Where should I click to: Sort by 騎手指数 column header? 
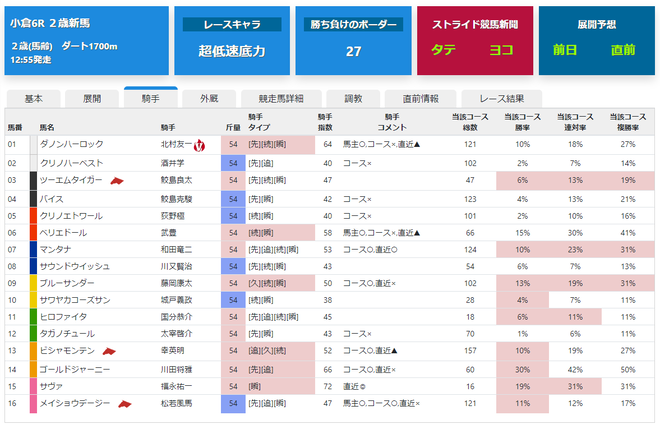point(325,122)
